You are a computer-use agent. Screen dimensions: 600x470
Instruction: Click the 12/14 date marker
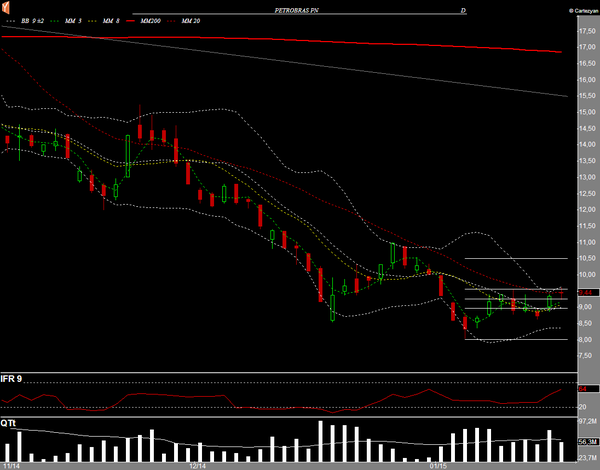pyautogui.click(x=197, y=465)
